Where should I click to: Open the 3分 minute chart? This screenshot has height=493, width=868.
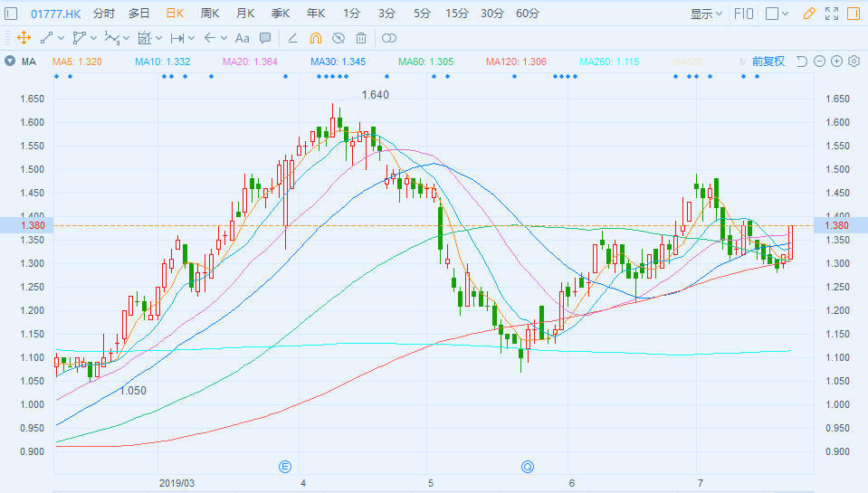[387, 14]
